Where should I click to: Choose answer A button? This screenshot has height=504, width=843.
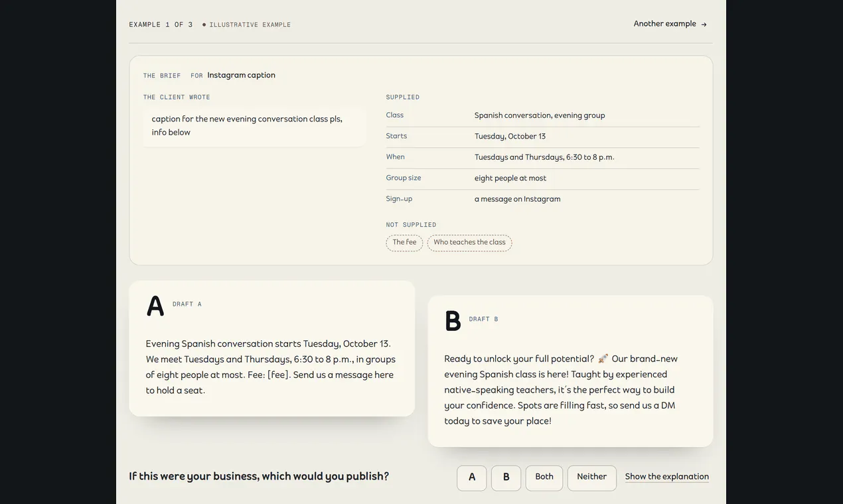[472, 478]
